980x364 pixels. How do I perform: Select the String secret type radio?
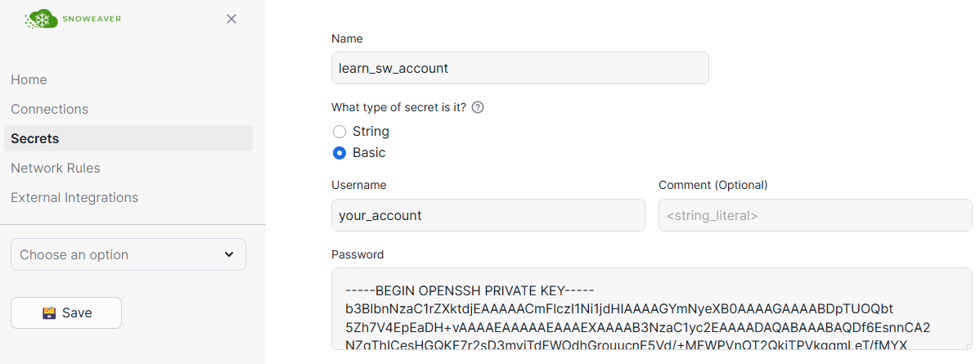tap(339, 132)
